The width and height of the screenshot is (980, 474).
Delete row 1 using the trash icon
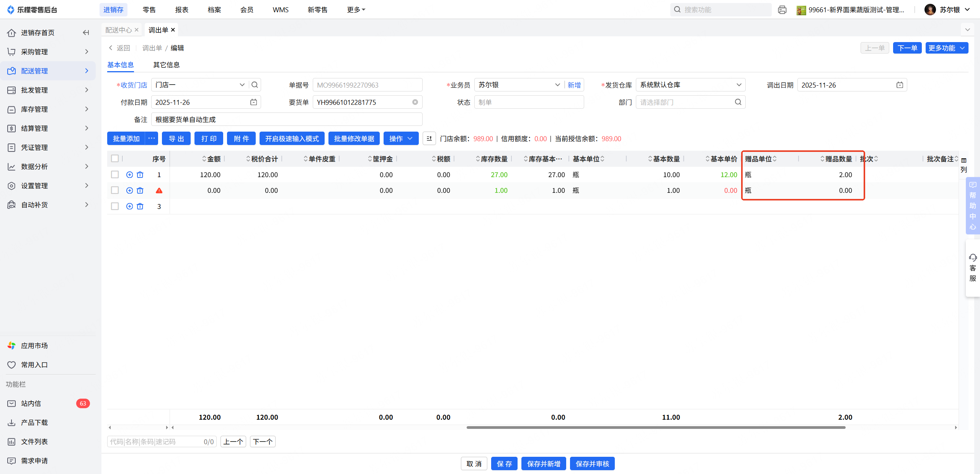(140, 175)
